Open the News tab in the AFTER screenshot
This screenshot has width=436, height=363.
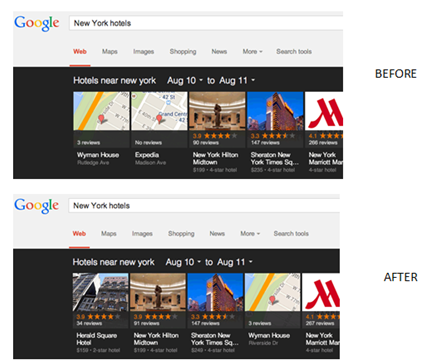coord(217,234)
